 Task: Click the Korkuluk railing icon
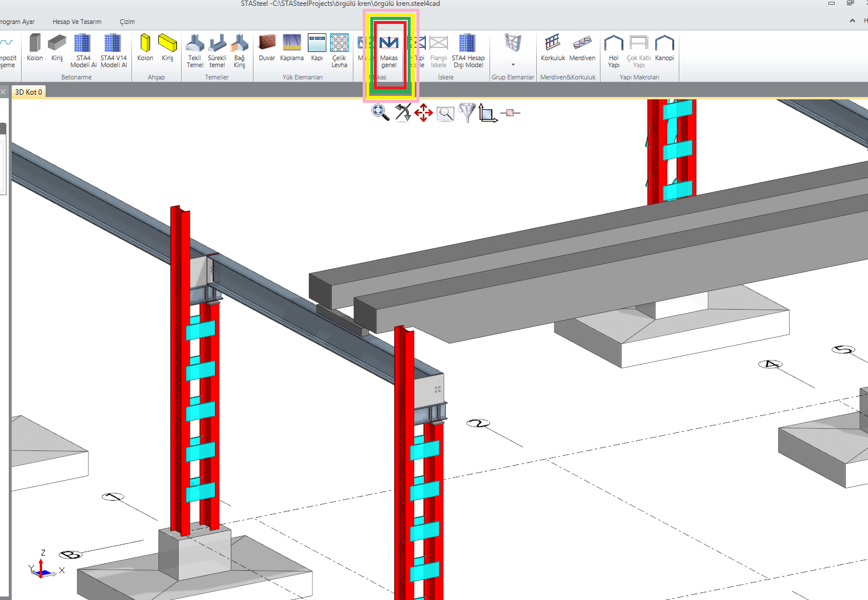coord(553,48)
